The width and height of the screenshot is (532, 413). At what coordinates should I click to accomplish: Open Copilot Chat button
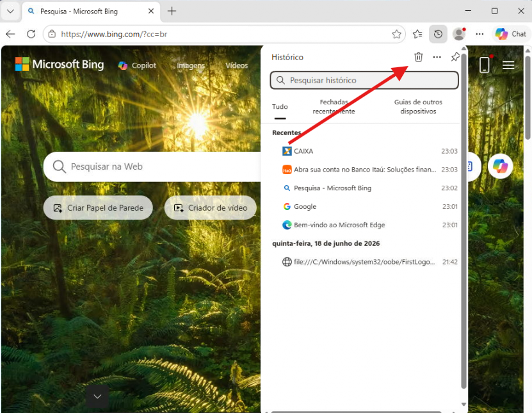coord(511,34)
